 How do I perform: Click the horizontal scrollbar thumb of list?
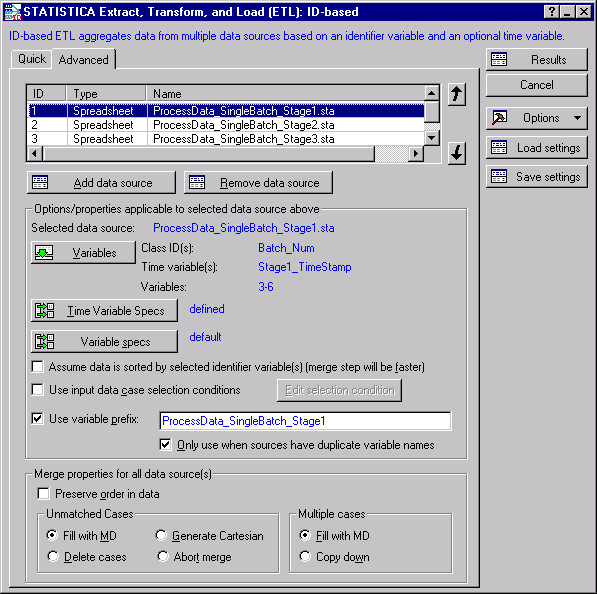coord(209,154)
